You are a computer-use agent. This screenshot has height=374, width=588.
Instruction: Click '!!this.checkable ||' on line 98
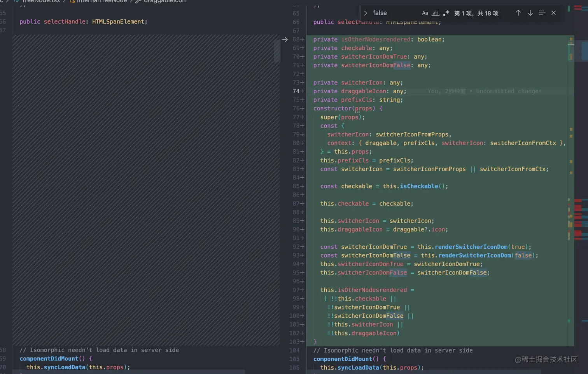tap(363, 299)
